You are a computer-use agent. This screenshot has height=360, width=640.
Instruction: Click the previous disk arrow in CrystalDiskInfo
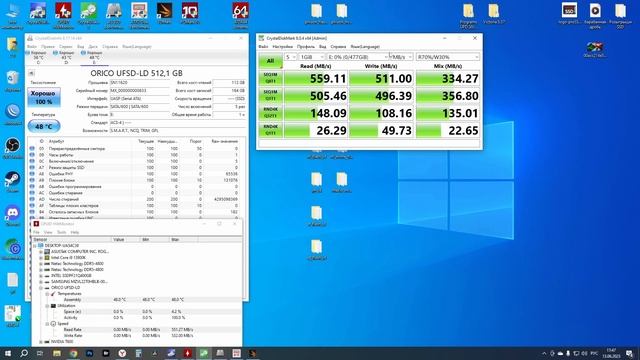tap(31, 73)
